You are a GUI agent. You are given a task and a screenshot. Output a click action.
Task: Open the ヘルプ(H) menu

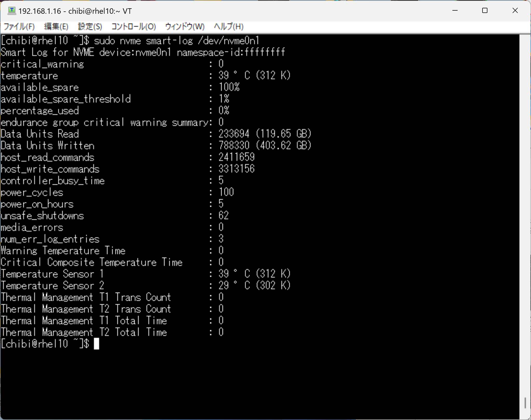click(229, 26)
